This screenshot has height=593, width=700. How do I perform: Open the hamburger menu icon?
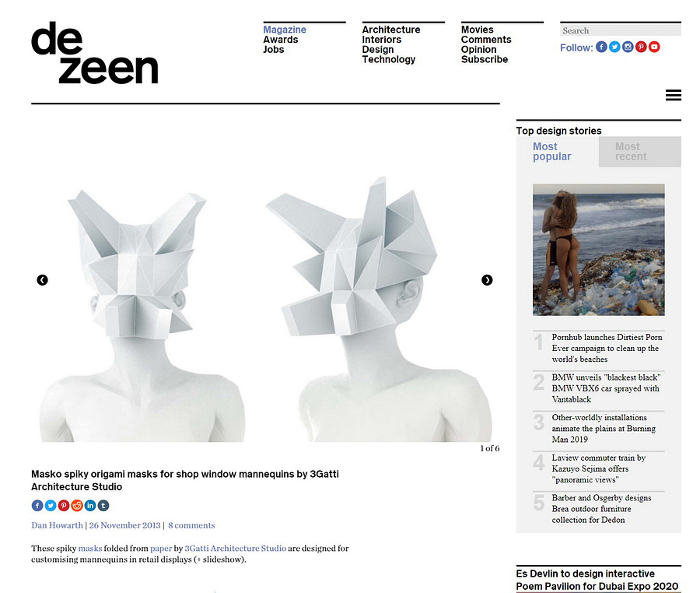673,95
